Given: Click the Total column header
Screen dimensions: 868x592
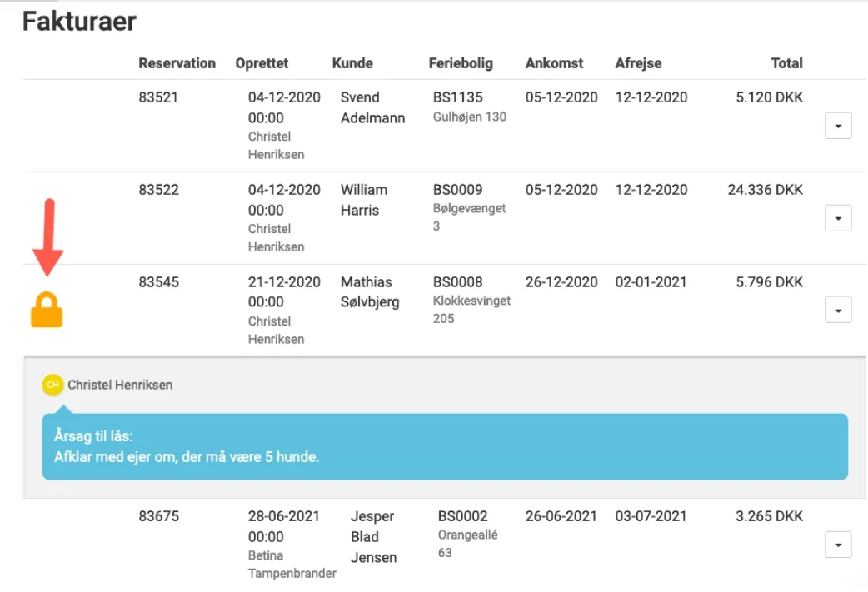Looking at the screenshot, I should click(786, 63).
